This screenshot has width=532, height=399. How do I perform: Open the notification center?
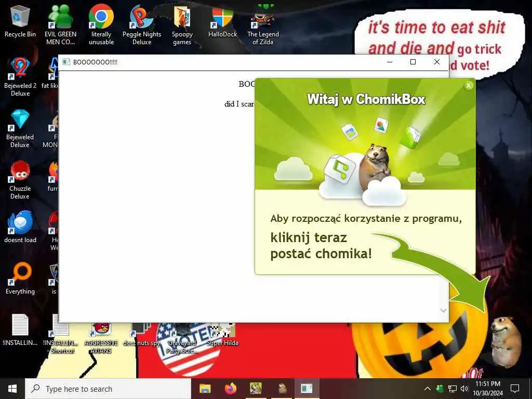pyautogui.click(x=515, y=389)
